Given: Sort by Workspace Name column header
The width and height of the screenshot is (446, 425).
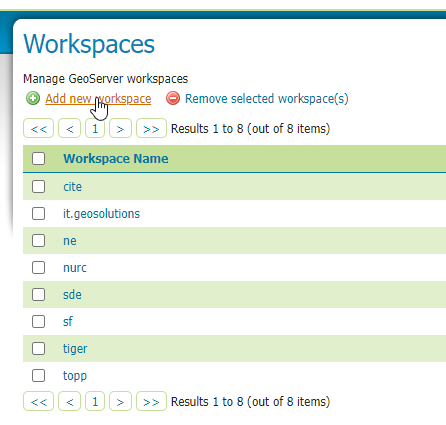Looking at the screenshot, I should tap(116, 159).
